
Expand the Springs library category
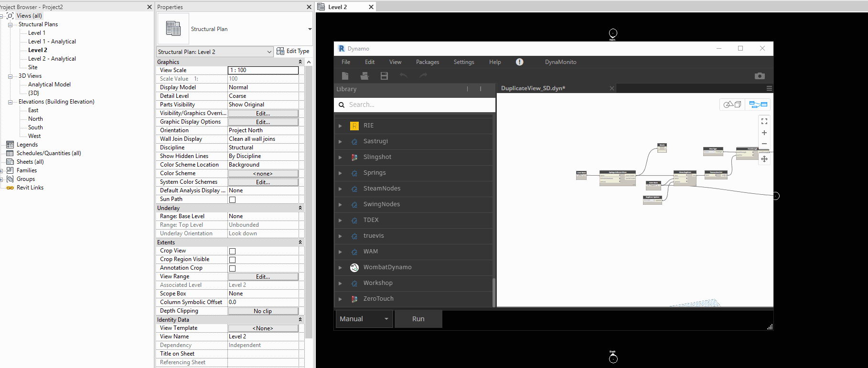coord(340,173)
